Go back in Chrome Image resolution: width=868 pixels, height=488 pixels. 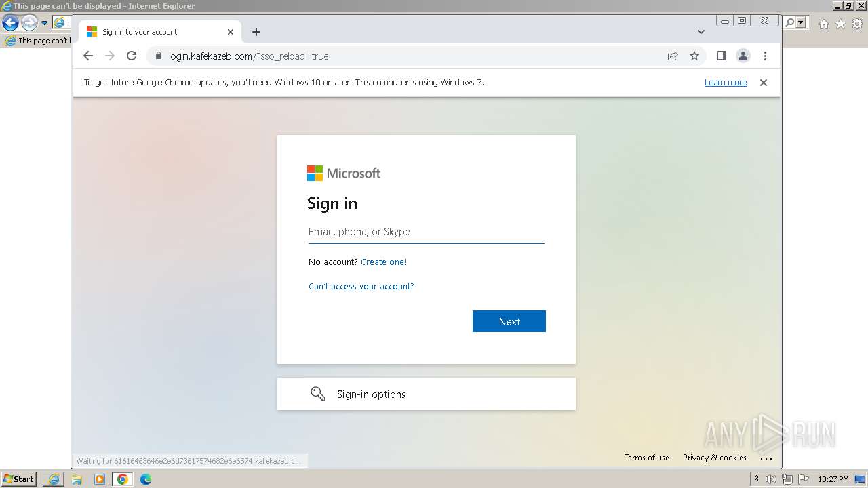[87, 56]
